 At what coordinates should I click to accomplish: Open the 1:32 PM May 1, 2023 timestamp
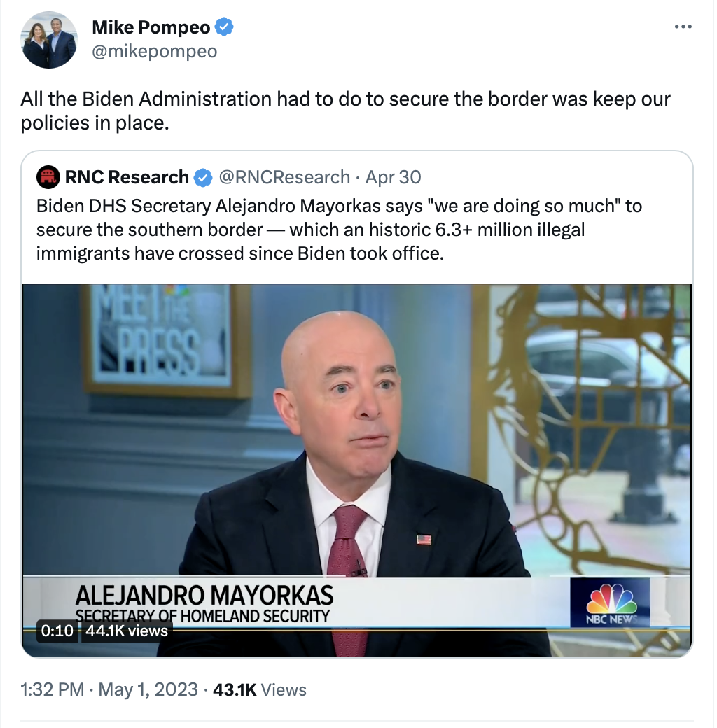tap(109, 689)
